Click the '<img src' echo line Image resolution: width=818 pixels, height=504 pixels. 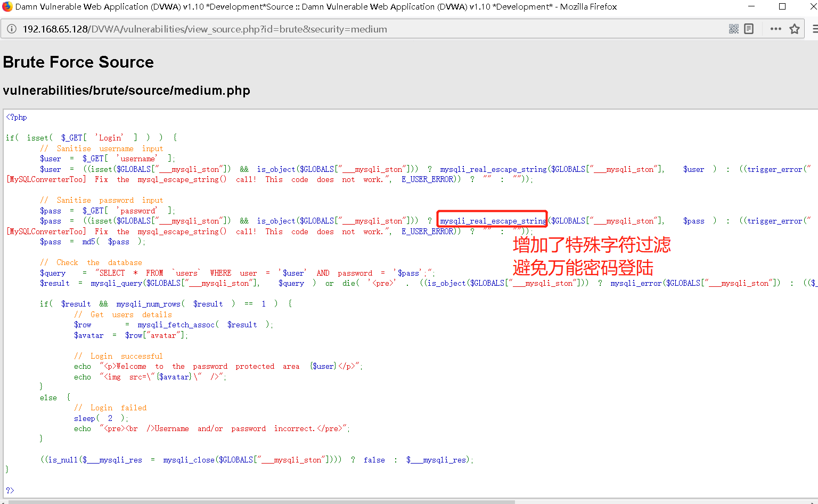(x=150, y=377)
